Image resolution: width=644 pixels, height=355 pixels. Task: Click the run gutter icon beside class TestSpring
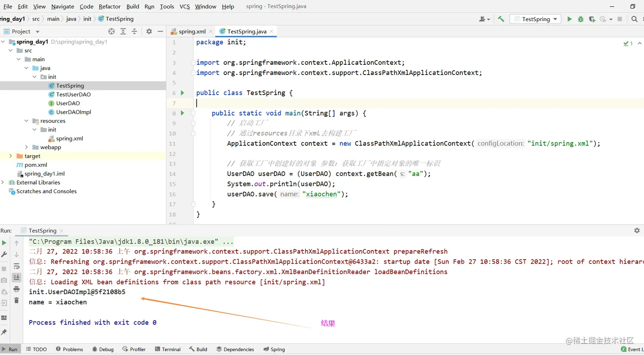point(182,92)
